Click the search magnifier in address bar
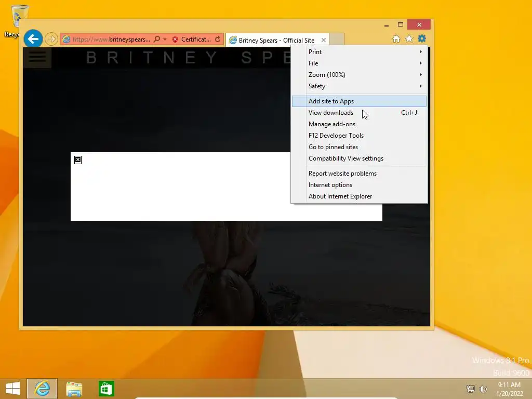This screenshot has height=399, width=532. click(x=157, y=39)
